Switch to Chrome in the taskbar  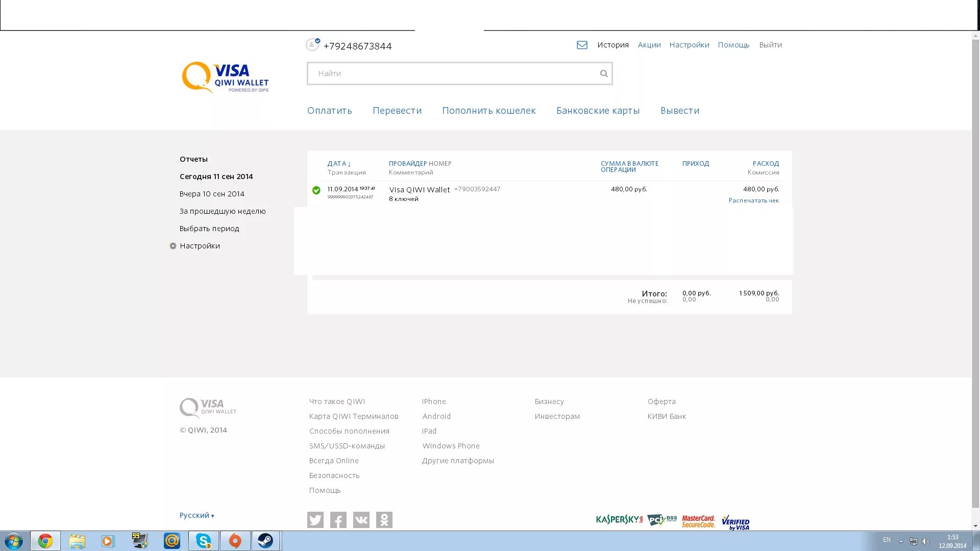pos(45,541)
